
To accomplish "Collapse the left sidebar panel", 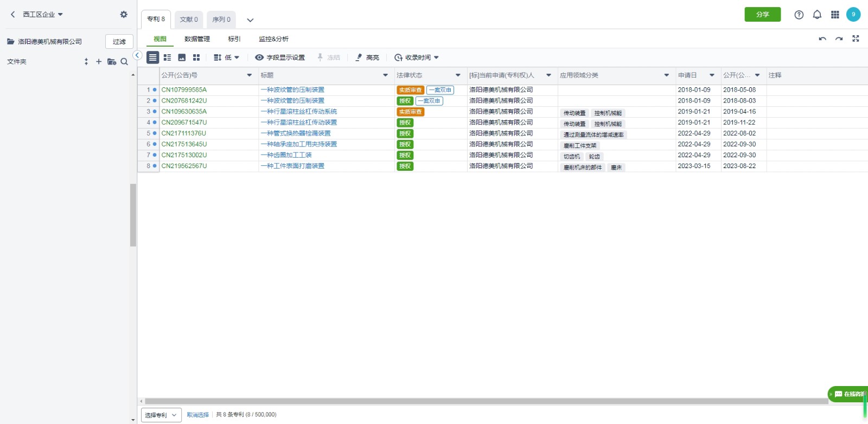I will pyautogui.click(x=137, y=55).
